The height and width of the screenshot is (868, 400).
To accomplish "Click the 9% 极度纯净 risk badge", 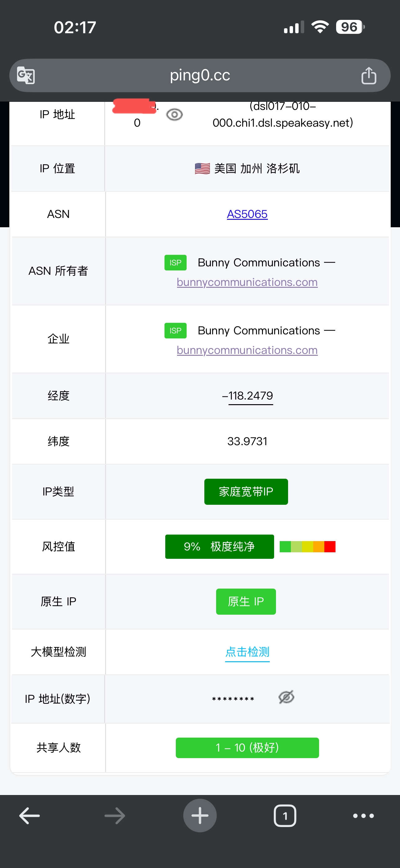I will point(220,547).
